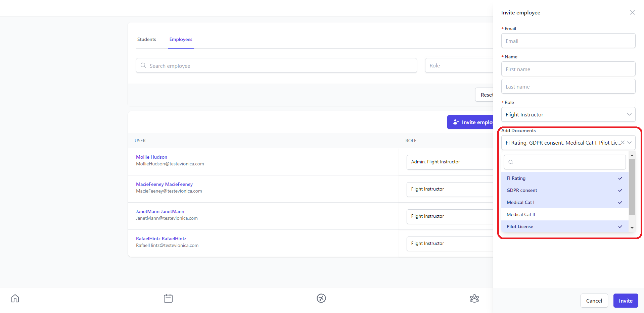Click the airplane icon in bottom navigation

(x=321, y=298)
